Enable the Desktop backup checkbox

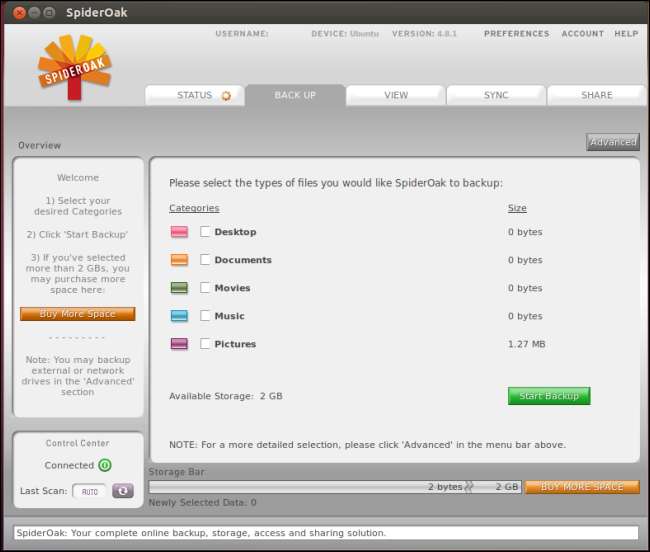pos(205,232)
